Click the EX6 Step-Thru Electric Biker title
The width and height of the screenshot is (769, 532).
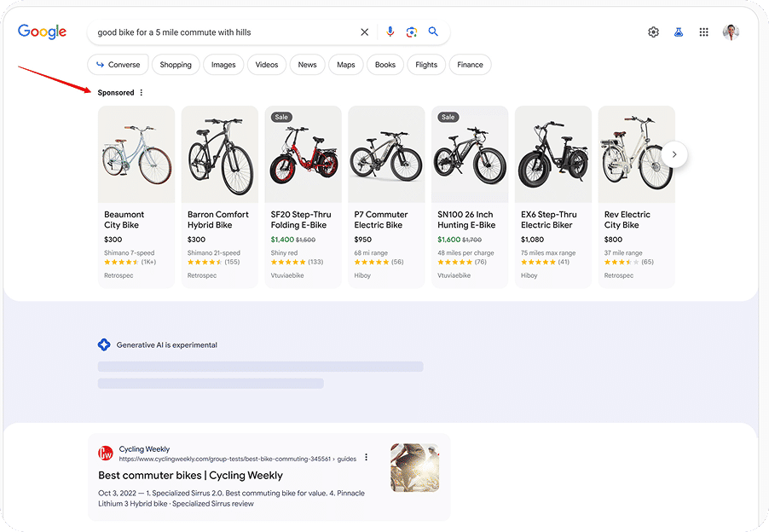click(549, 220)
